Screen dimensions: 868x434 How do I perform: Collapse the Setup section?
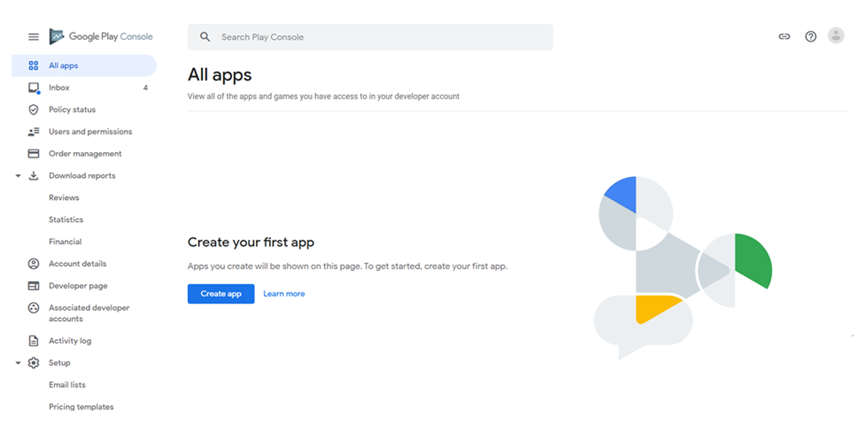click(x=17, y=362)
